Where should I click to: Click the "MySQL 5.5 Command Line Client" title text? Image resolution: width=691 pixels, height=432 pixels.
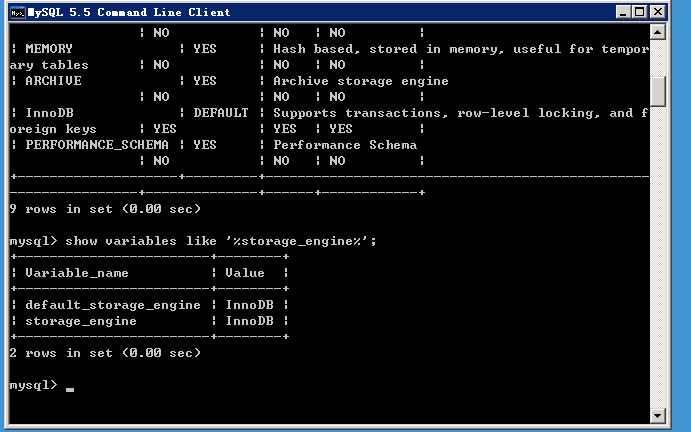click(130, 12)
